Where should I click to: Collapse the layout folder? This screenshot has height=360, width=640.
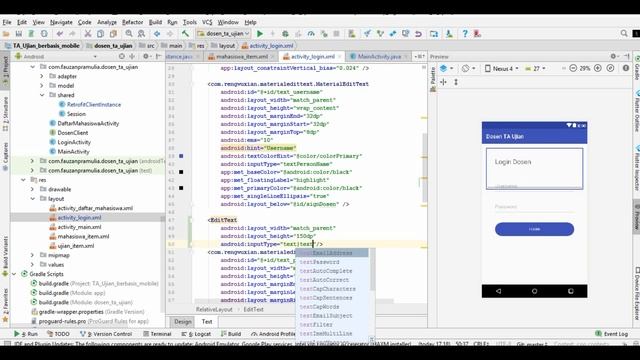[32, 199]
